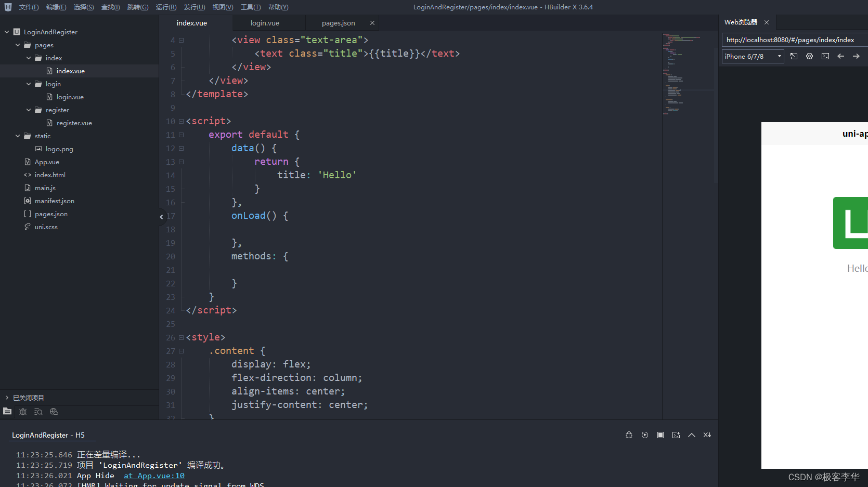Image resolution: width=868 pixels, height=487 pixels.
Task: Fold the .content rule at line 27
Action: pyautogui.click(x=181, y=351)
